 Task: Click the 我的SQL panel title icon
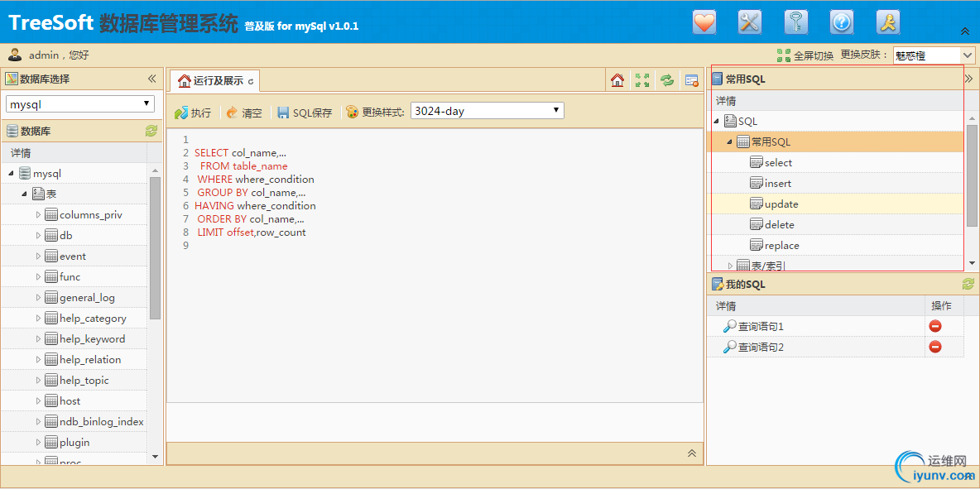coord(718,284)
